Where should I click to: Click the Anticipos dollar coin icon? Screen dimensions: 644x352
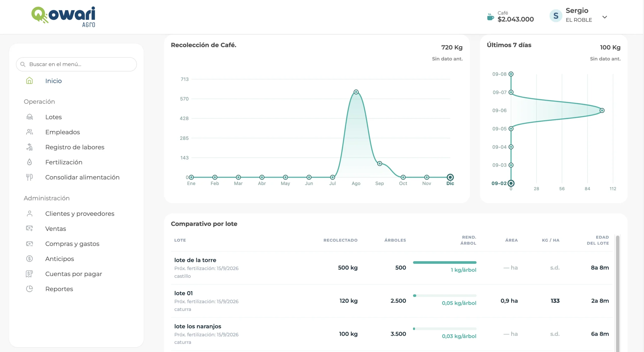[29, 259]
